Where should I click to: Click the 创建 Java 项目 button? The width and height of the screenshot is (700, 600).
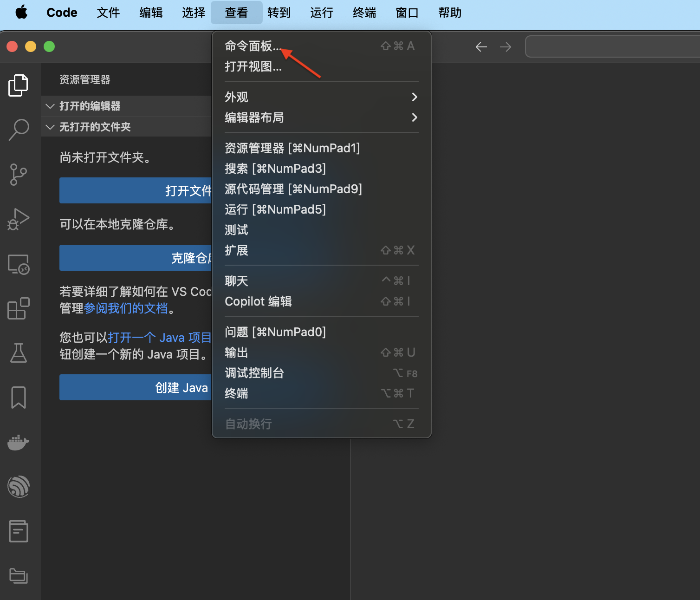coord(136,387)
